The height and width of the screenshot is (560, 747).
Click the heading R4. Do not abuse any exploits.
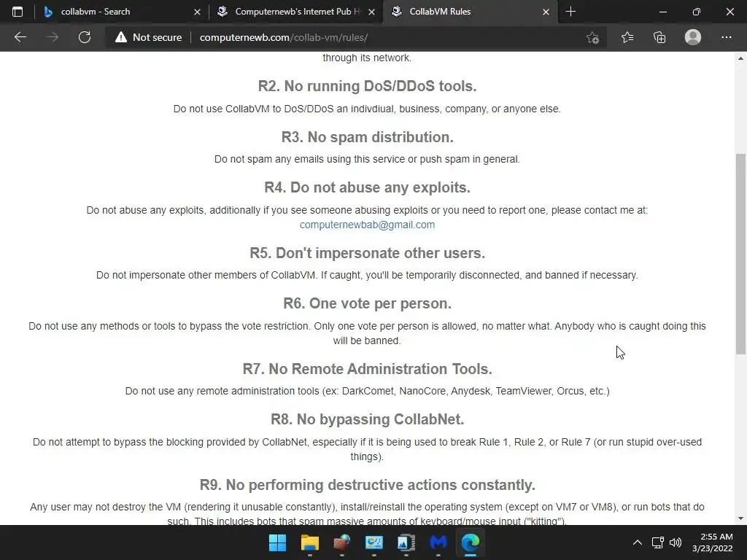point(367,187)
